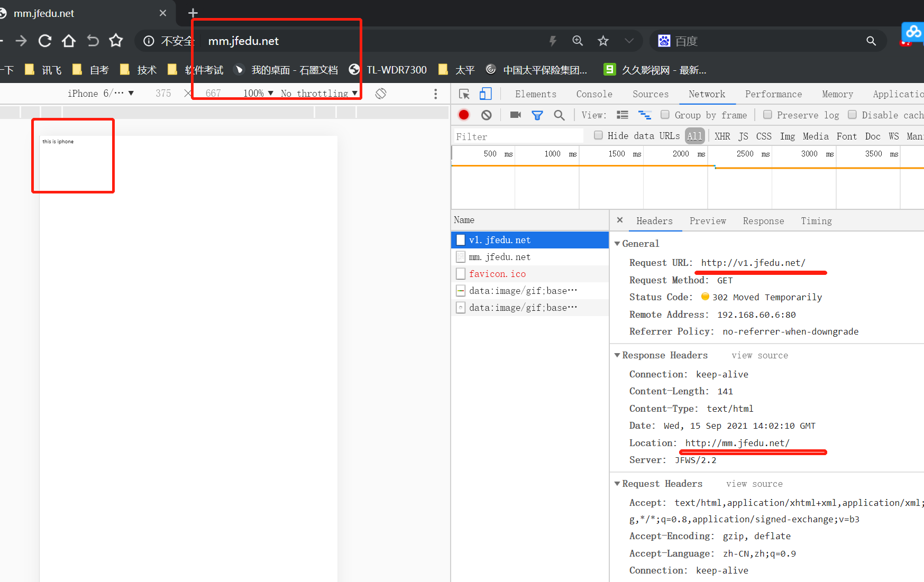Image resolution: width=924 pixels, height=582 pixels.
Task: Show All request types
Action: pos(695,136)
